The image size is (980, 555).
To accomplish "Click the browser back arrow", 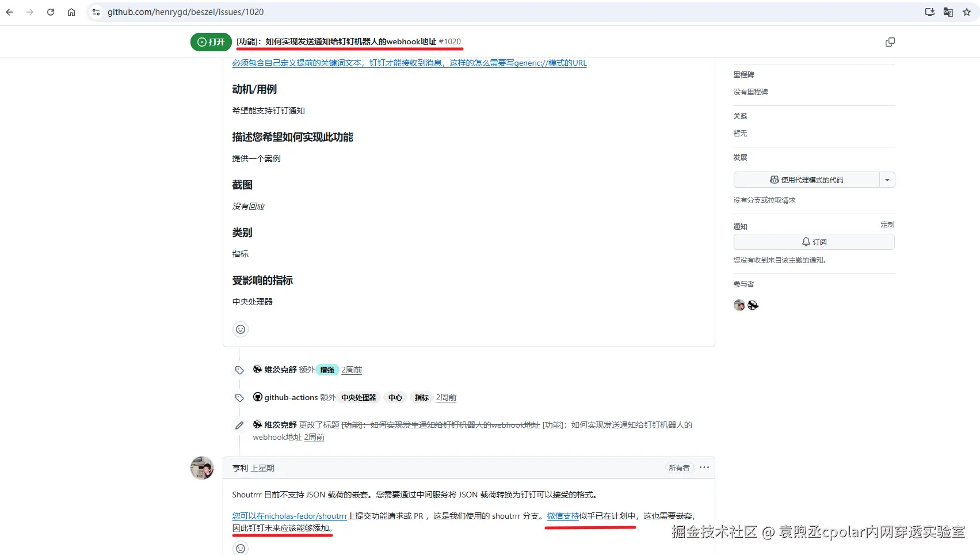I will point(9,12).
